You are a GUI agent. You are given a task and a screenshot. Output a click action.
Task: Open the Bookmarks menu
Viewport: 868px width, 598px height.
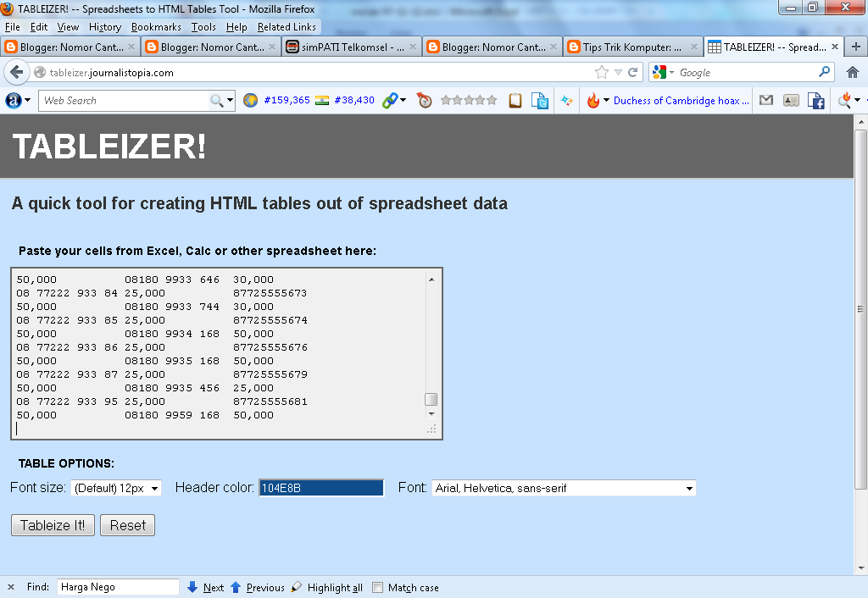pos(155,26)
